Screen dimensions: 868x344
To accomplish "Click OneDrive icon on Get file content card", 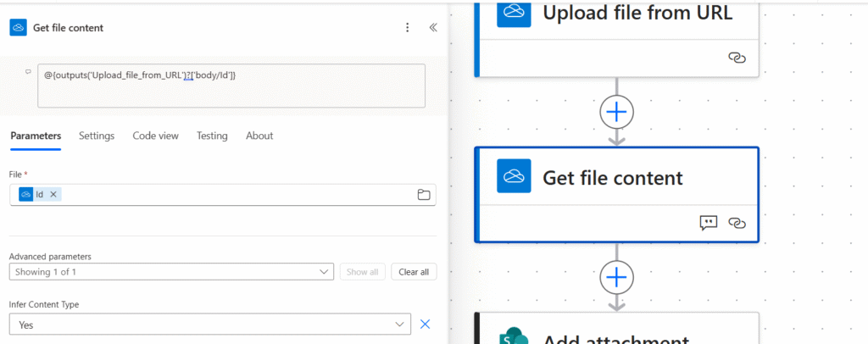I will 514,176.
